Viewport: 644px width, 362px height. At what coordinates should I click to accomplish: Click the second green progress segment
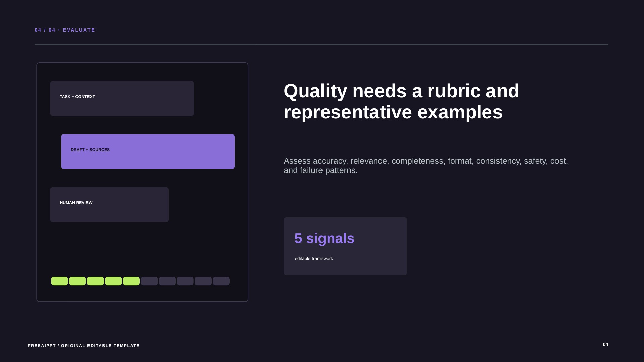tap(77, 281)
